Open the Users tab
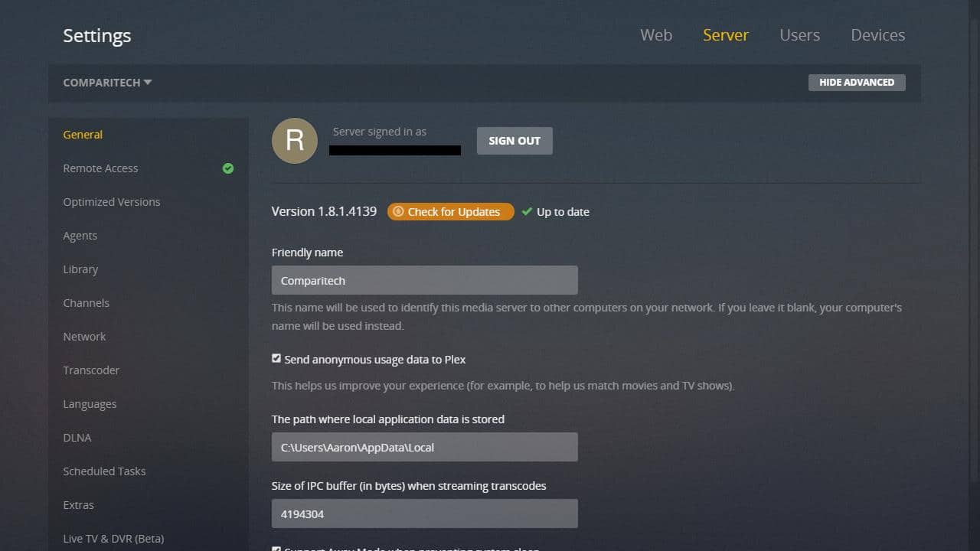 click(x=799, y=35)
